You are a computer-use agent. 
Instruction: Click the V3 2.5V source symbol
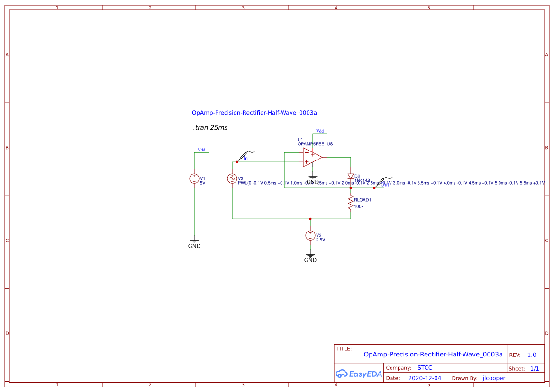(310, 235)
